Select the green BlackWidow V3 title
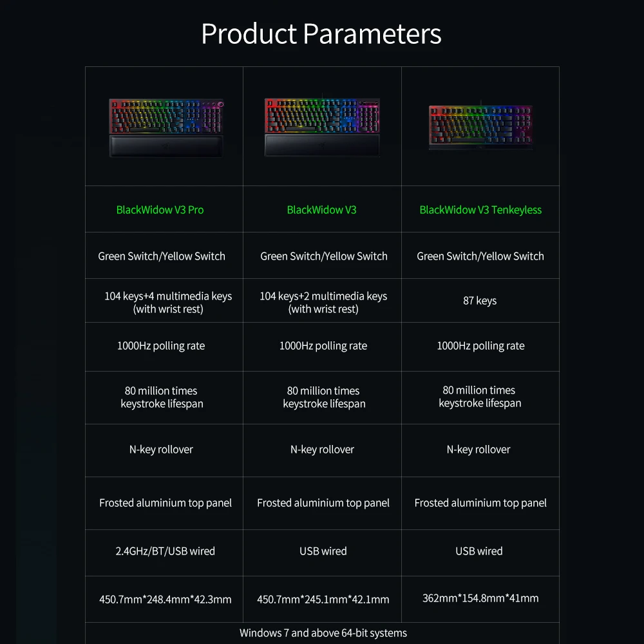Image resolution: width=644 pixels, height=644 pixels. click(321, 210)
